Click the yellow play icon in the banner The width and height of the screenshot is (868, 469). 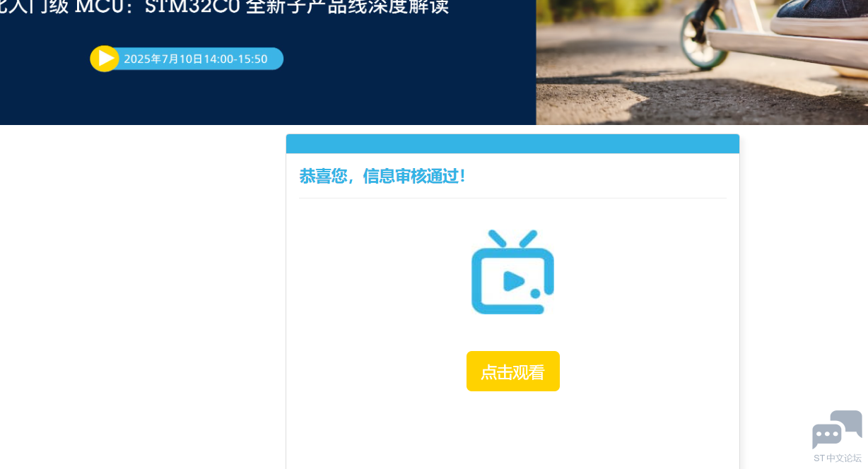105,59
